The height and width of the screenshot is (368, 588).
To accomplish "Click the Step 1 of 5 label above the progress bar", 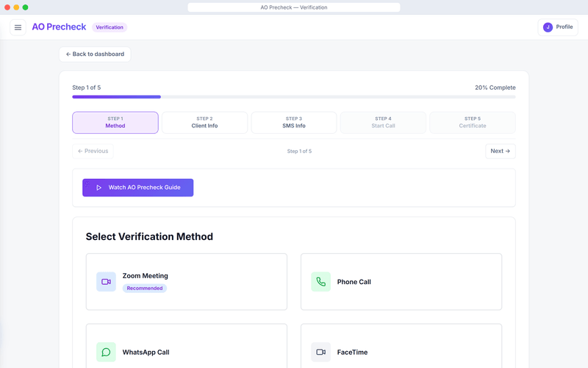I will 86,88.
